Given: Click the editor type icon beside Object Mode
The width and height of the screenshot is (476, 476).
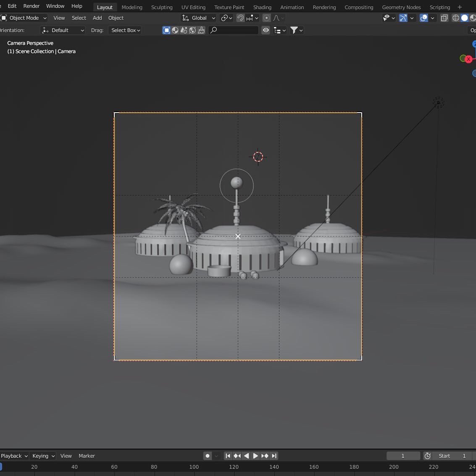Looking at the screenshot, I should 4,18.
